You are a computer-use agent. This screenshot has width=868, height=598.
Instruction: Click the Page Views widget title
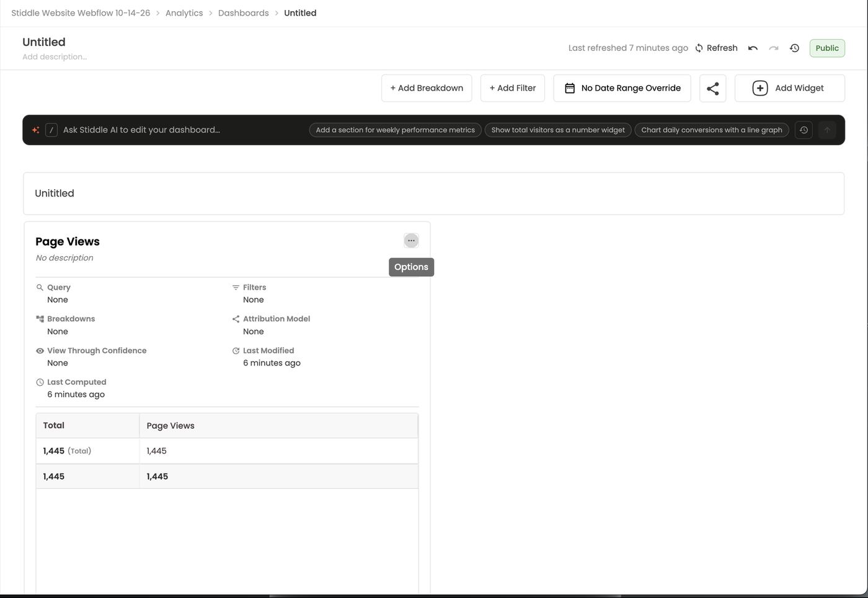[x=68, y=241]
